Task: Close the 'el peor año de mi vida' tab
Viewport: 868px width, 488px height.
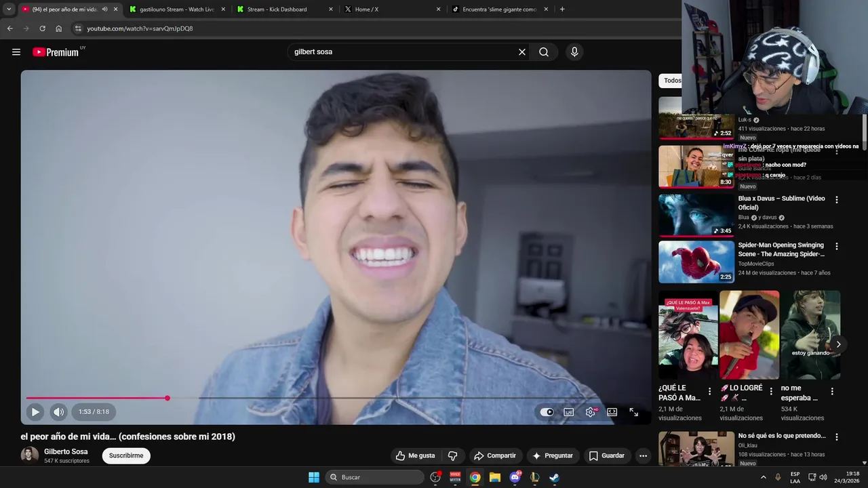Action: point(115,9)
